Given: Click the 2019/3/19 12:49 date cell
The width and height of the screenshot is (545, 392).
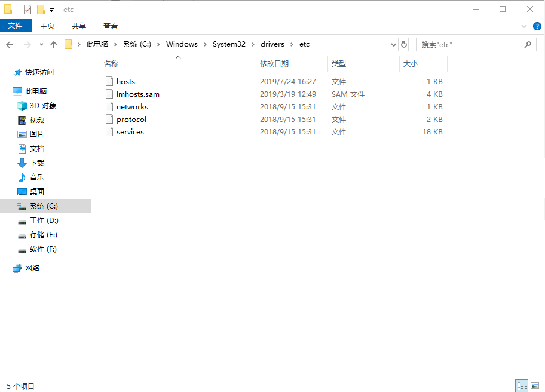Looking at the screenshot, I should click(288, 94).
